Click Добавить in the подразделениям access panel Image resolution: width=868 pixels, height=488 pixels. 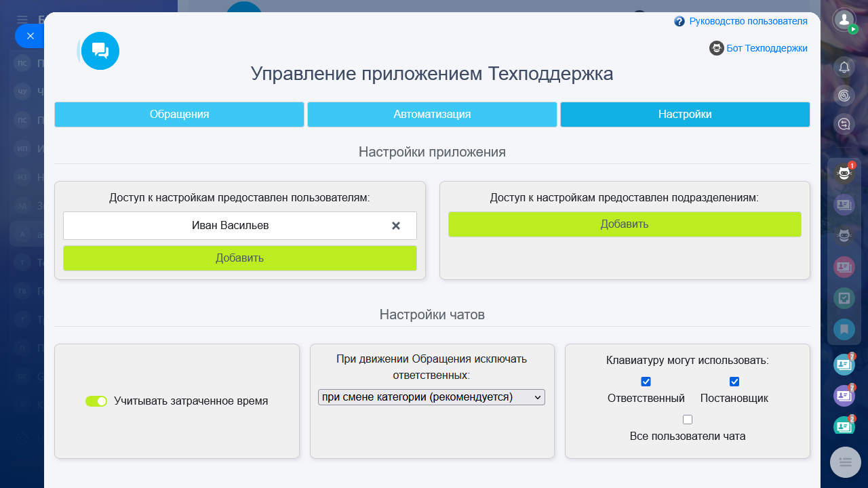pos(625,224)
